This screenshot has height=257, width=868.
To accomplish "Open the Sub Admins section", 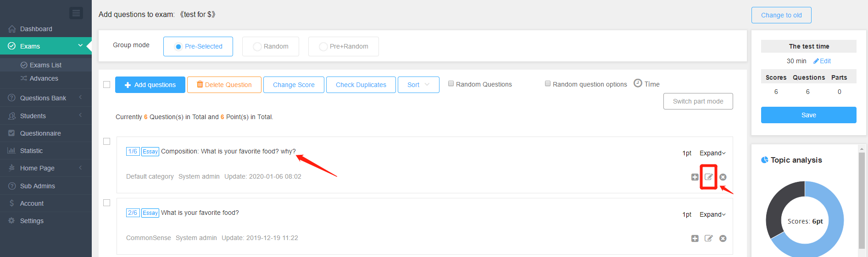I will (46, 186).
